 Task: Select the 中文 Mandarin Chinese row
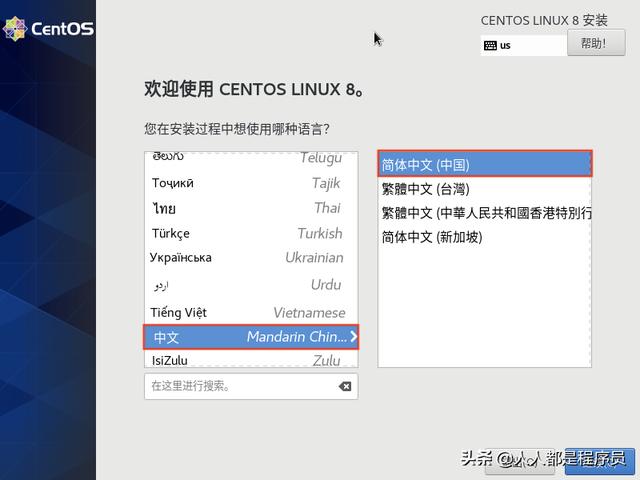click(251, 337)
